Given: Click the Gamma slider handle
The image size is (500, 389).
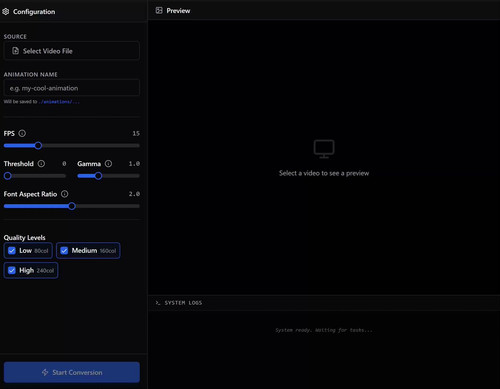Looking at the screenshot, I should pyautogui.click(x=98, y=176).
